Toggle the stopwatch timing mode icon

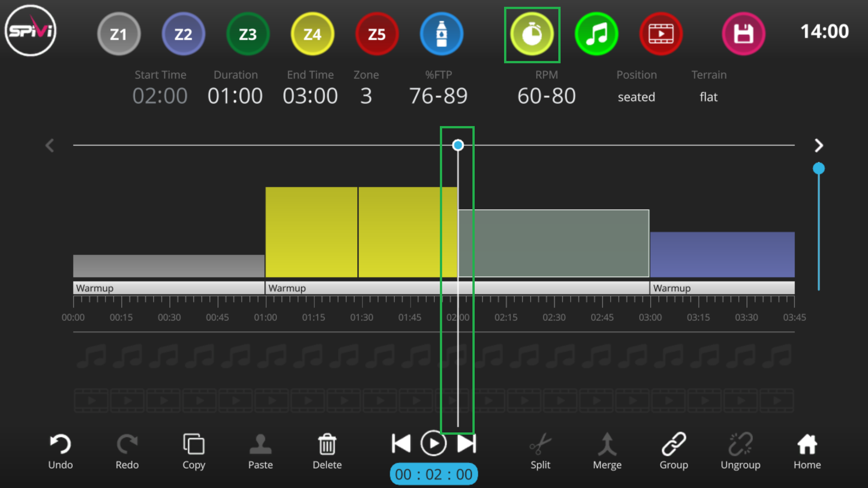pos(532,34)
